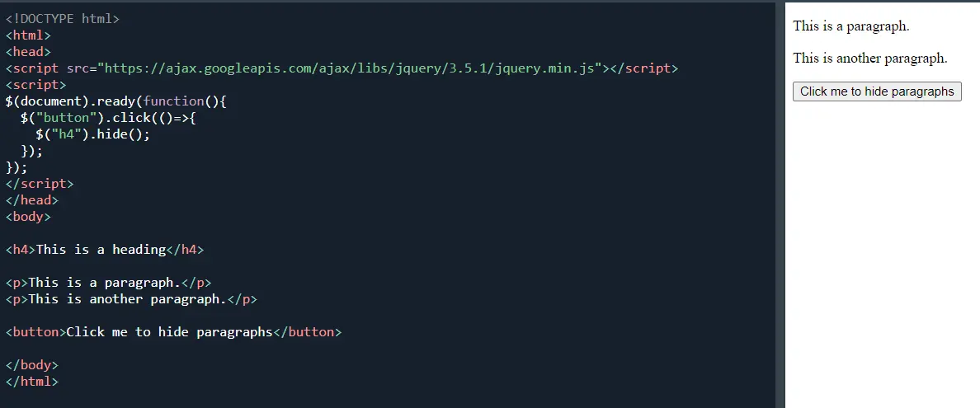This screenshot has height=408, width=980.
Task: Click the <button> element line in code
Action: (x=173, y=332)
